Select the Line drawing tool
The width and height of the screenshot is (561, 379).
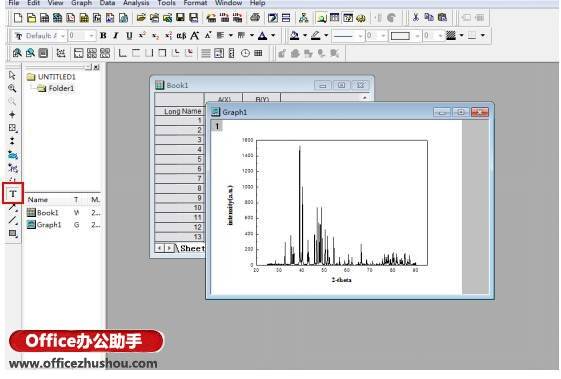(x=13, y=220)
